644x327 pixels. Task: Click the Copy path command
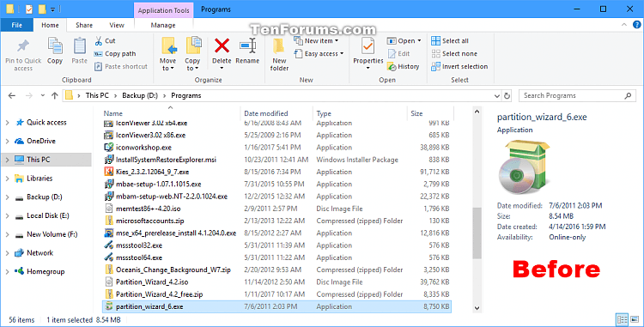(115, 54)
